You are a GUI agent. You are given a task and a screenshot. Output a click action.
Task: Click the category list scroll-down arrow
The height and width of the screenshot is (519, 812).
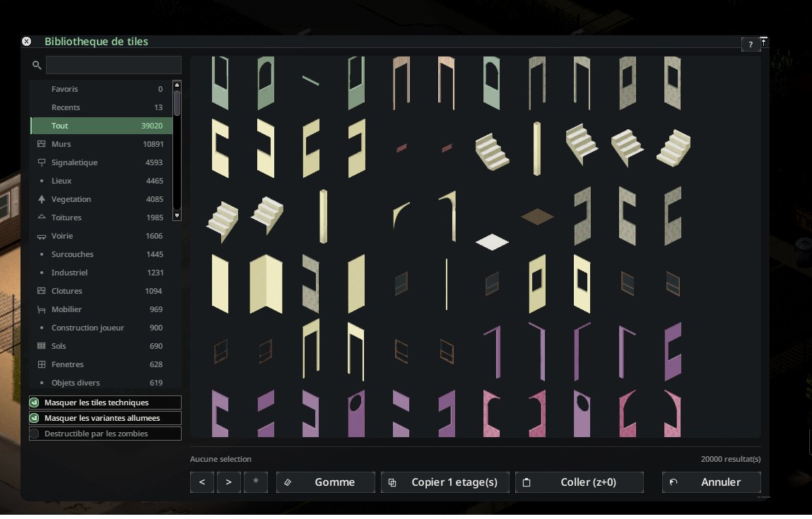[x=177, y=216]
